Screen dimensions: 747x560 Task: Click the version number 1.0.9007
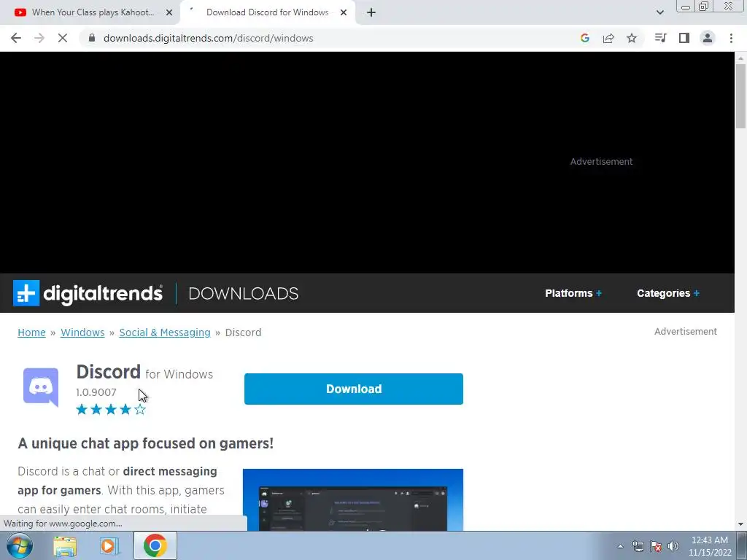coord(96,392)
